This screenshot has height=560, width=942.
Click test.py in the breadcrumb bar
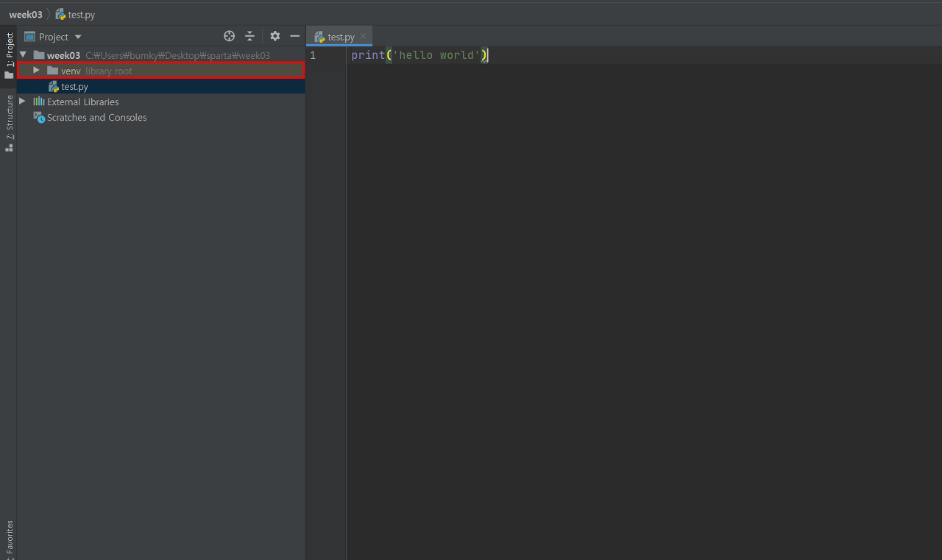pos(75,15)
